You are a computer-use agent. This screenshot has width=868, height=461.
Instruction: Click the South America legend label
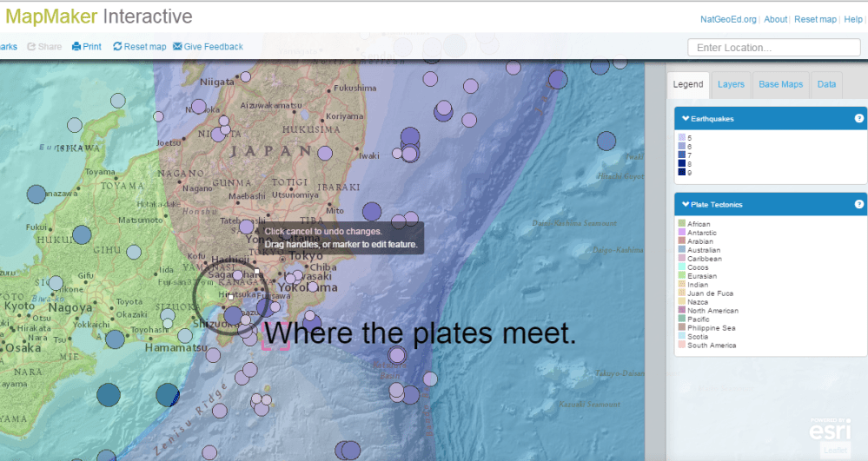(712, 346)
